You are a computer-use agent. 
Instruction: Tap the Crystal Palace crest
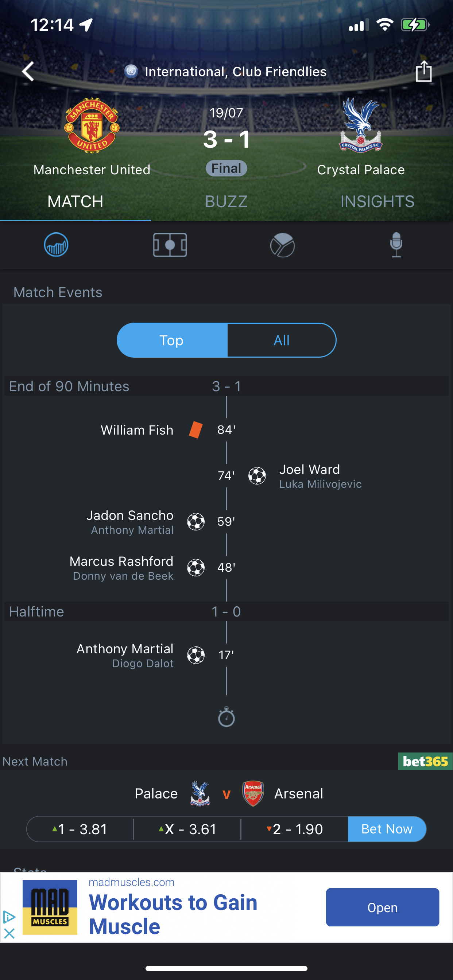pyautogui.click(x=360, y=125)
